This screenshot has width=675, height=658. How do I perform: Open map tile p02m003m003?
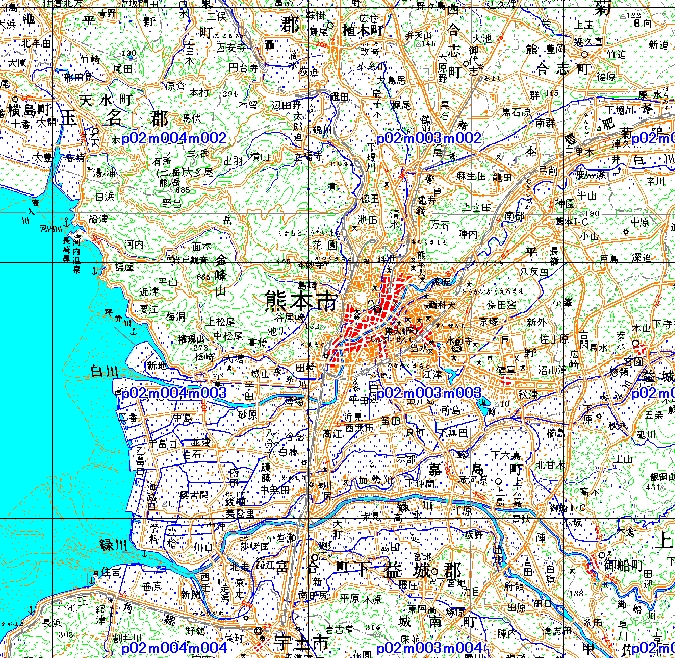429,394
